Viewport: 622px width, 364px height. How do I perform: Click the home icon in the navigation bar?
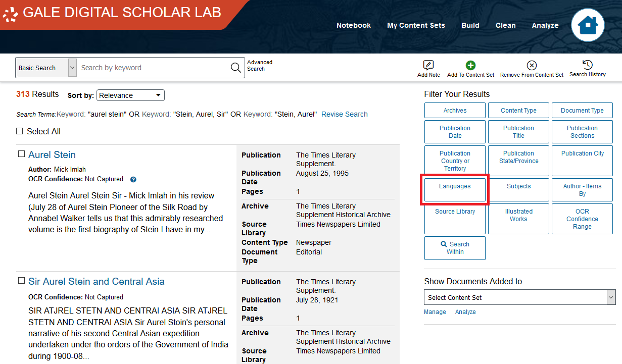[x=588, y=24]
